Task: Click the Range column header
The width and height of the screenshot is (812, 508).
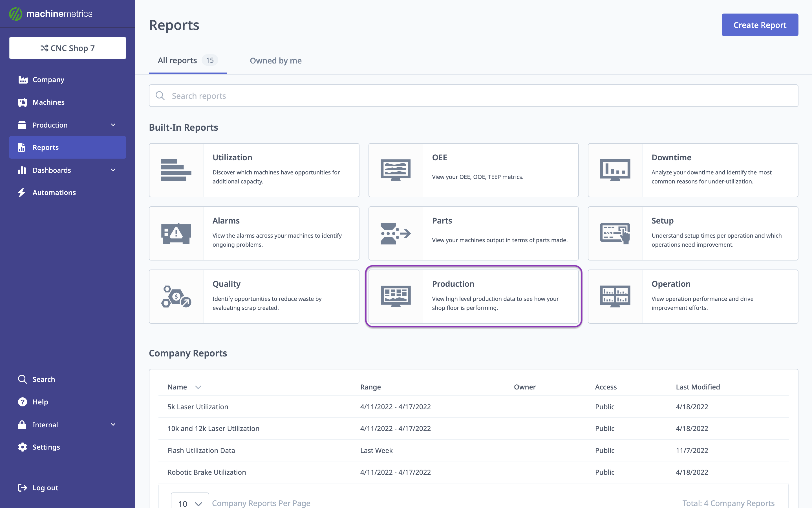Action: tap(370, 387)
